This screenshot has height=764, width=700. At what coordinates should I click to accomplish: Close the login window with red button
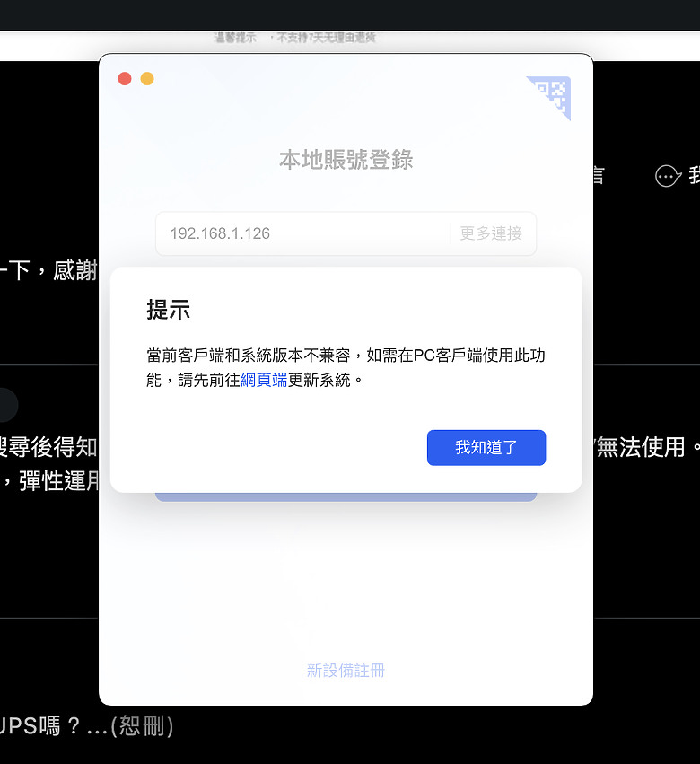(x=125, y=78)
